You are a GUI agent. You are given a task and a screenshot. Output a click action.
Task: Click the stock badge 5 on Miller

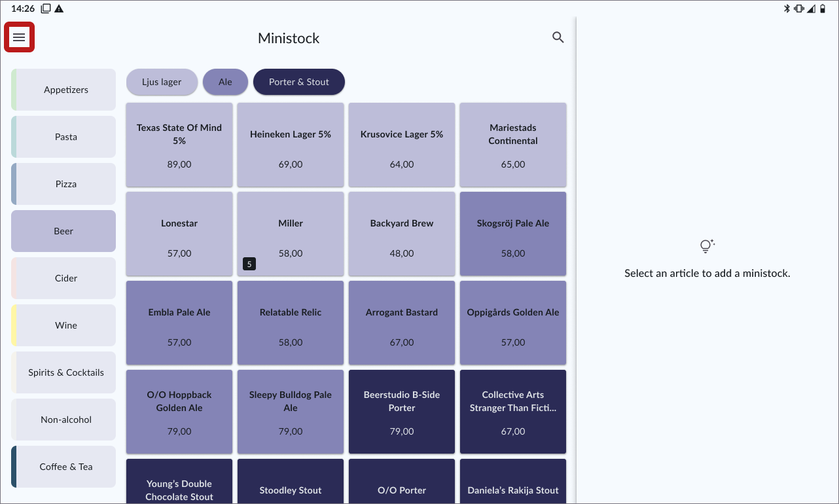click(x=249, y=264)
